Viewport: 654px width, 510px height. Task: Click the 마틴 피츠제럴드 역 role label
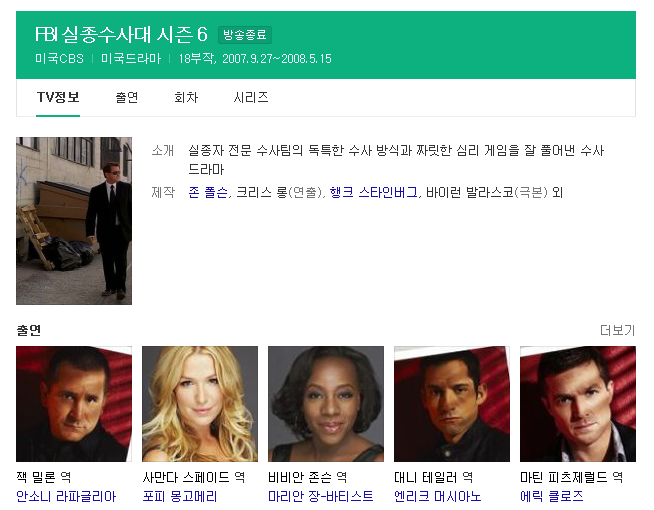[571, 477]
